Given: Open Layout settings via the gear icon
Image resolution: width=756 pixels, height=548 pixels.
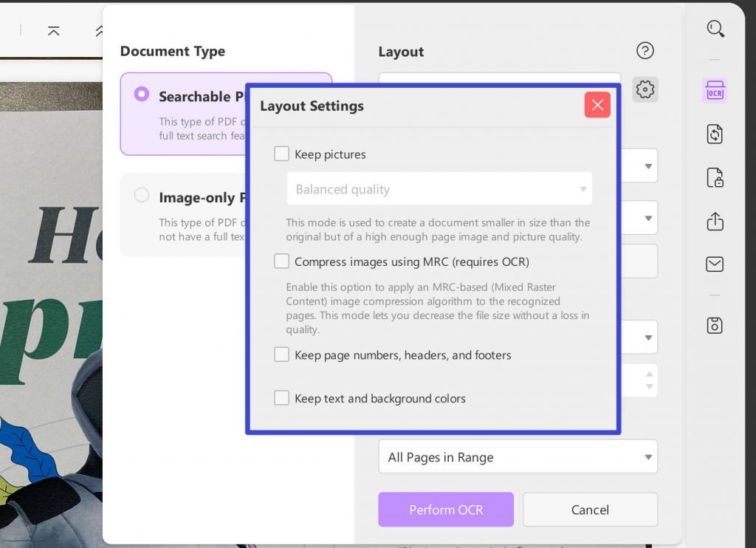Looking at the screenshot, I should tap(645, 89).
